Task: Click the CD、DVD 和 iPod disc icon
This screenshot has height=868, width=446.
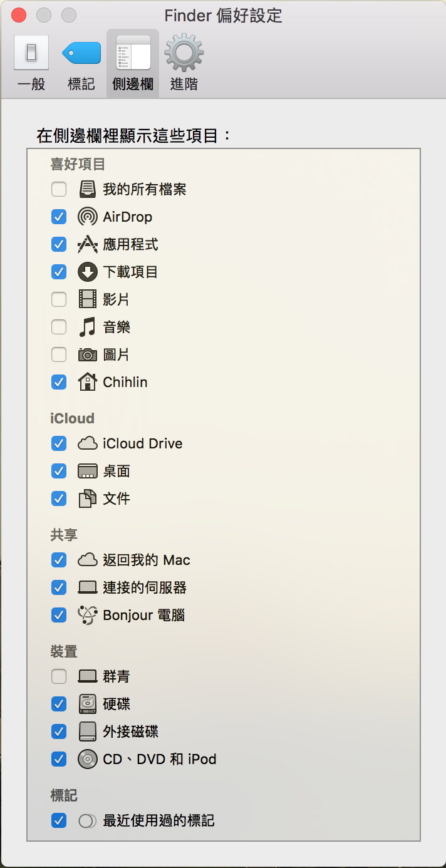Action: click(x=88, y=759)
